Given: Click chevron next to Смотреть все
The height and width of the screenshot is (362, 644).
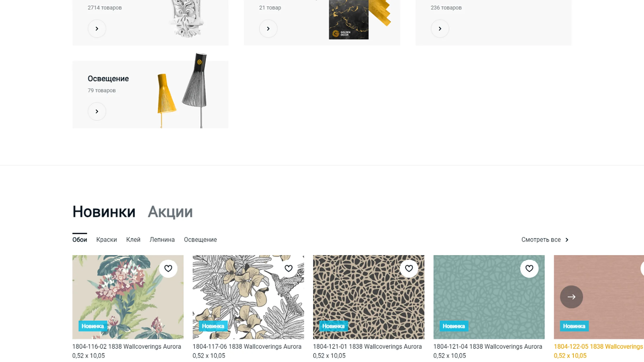Looking at the screenshot, I should click(567, 240).
